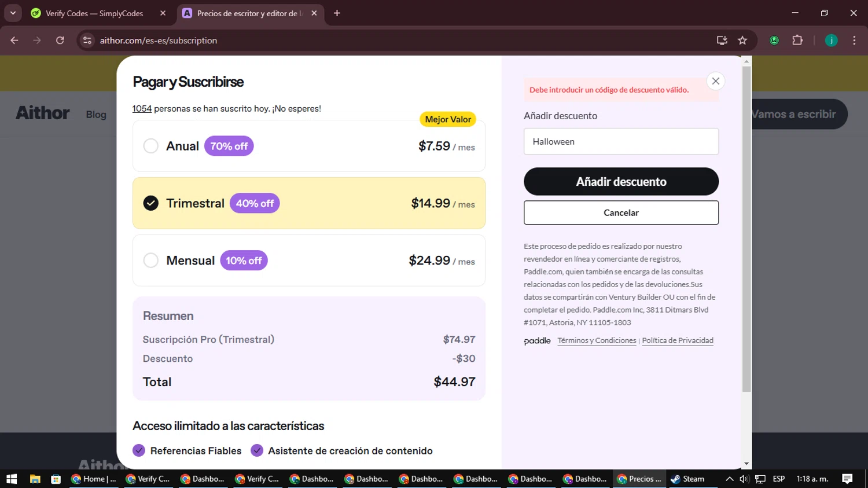Select the Trimestral plan radio button
The image size is (868, 488).
coord(150,203)
